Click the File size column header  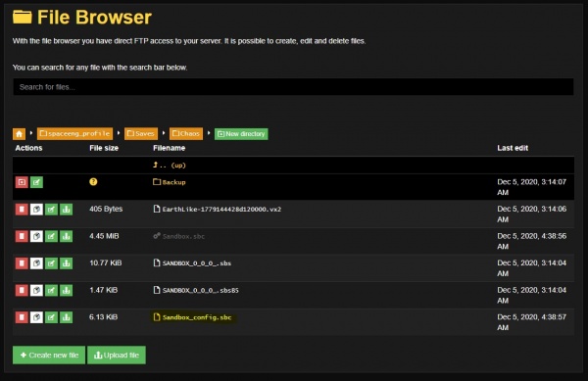pyautogui.click(x=104, y=148)
